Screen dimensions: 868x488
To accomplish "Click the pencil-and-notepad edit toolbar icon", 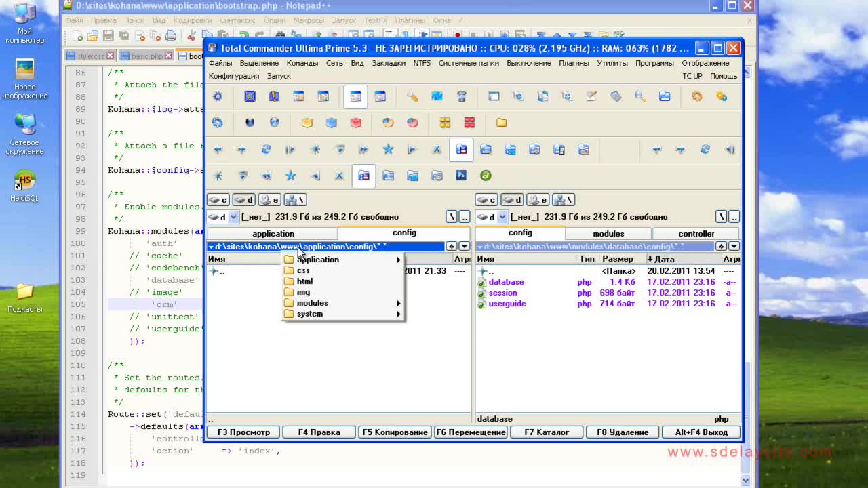I will [x=591, y=97].
